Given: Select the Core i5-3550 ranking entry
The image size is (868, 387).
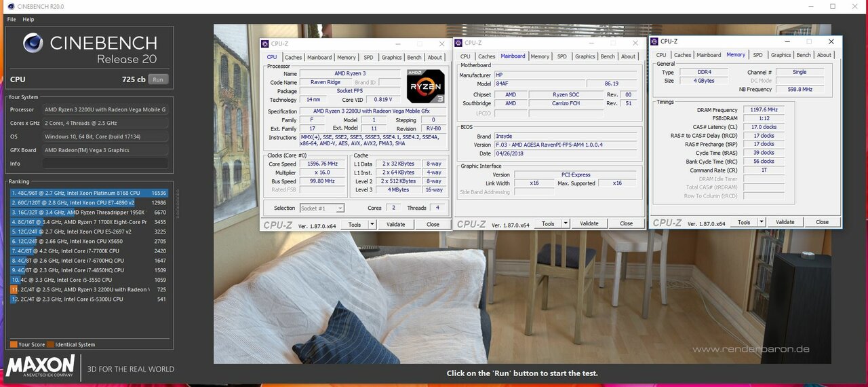Looking at the screenshot, I should [x=89, y=280].
